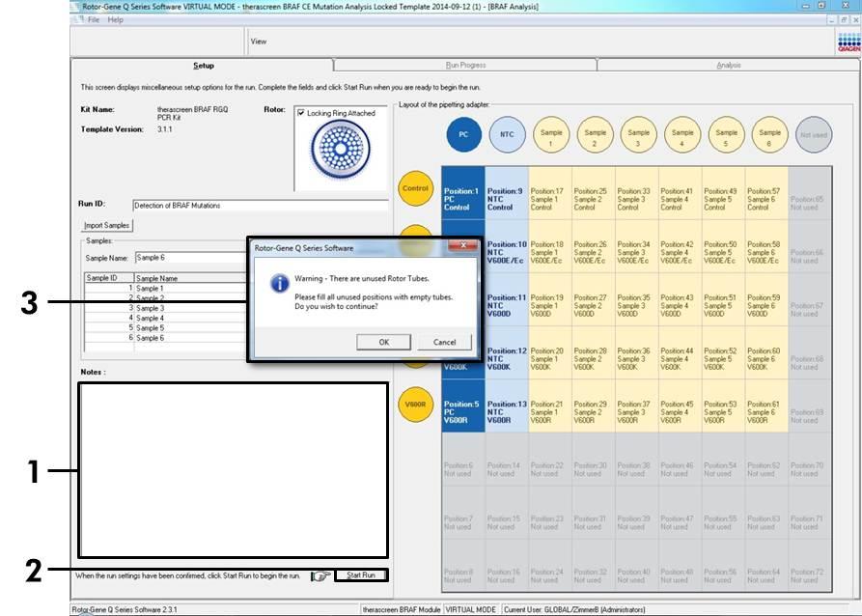Click Position:41 Sample 4 Control cell
This screenshot has width=862, height=616.
click(681, 193)
